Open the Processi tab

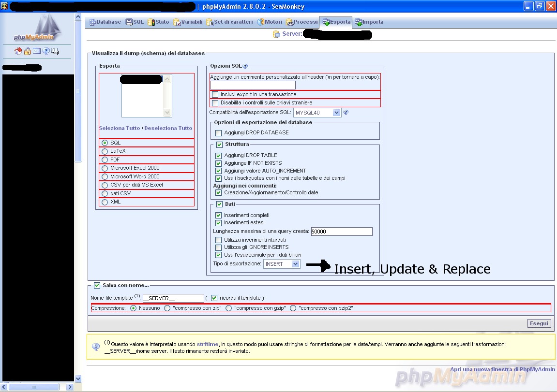coord(302,22)
